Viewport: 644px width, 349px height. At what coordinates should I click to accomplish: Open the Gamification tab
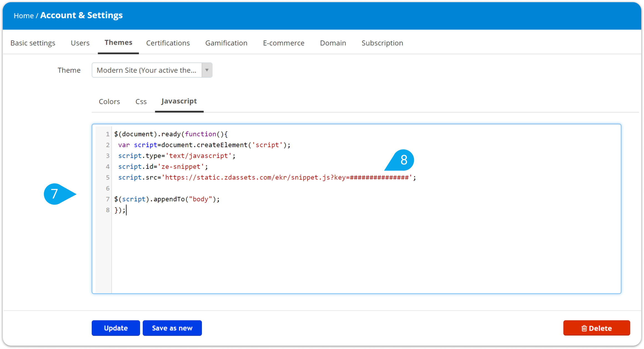point(226,43)
